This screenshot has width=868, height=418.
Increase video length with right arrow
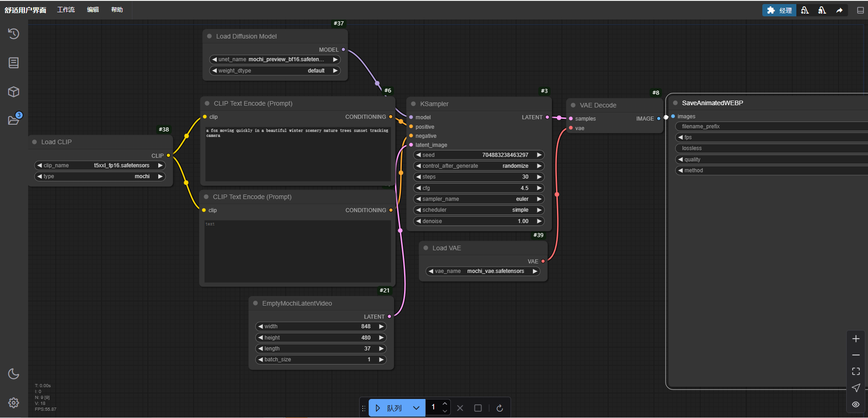[x=381, y=349]
